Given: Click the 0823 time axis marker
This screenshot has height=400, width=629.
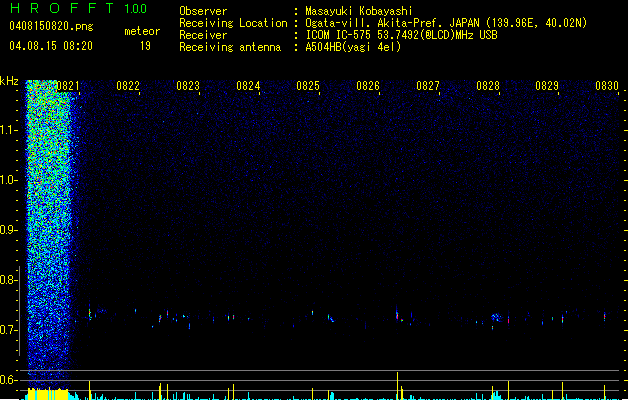Looking at the screenshot, I should click(x=188, y=86).
